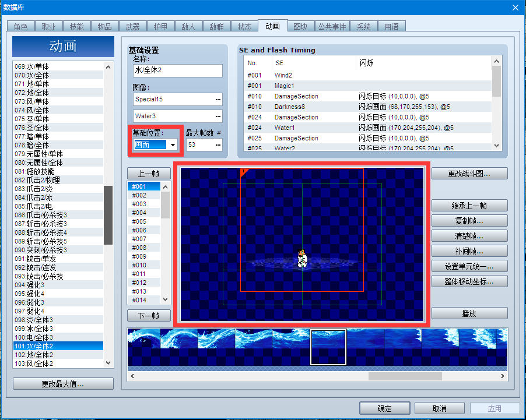Click horizontal scrollbar thumb below image strip
The image size is (526, 420).
pyautogui.click(x=405, y=376)
